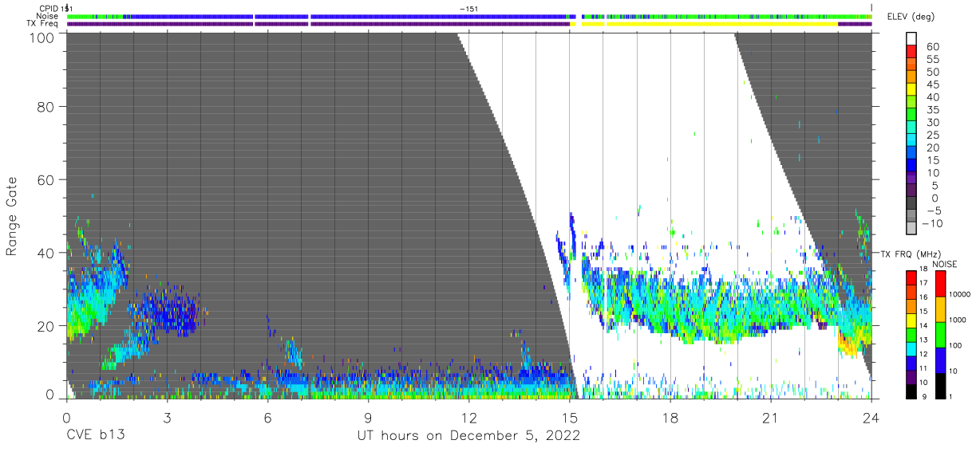Click the 21 tick label on UT hours axis

click(771, 416)
